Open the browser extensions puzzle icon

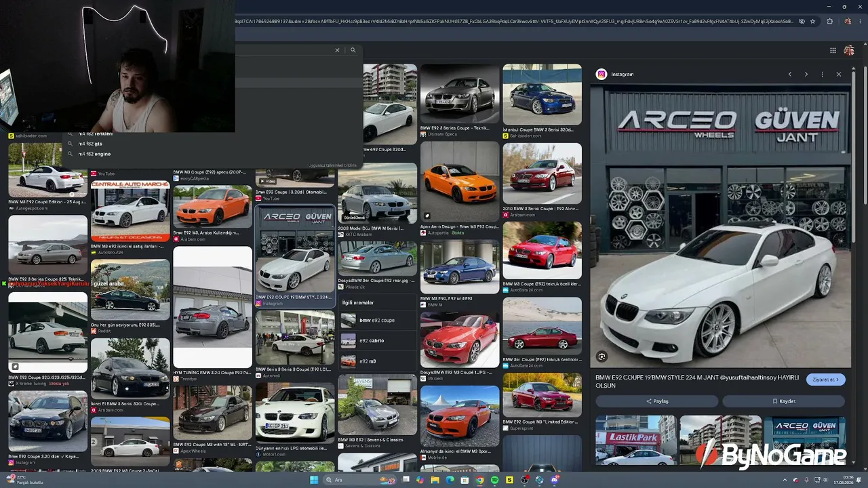point(829,21)
